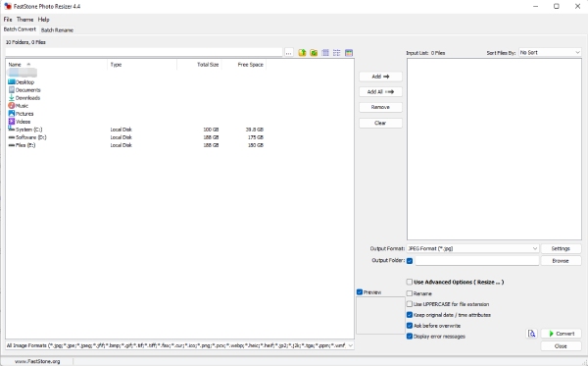The width and height of the screenshot is (588, 366).
Task: Toggle the Output Folder checkbox
Action: (x=410, y=260)
